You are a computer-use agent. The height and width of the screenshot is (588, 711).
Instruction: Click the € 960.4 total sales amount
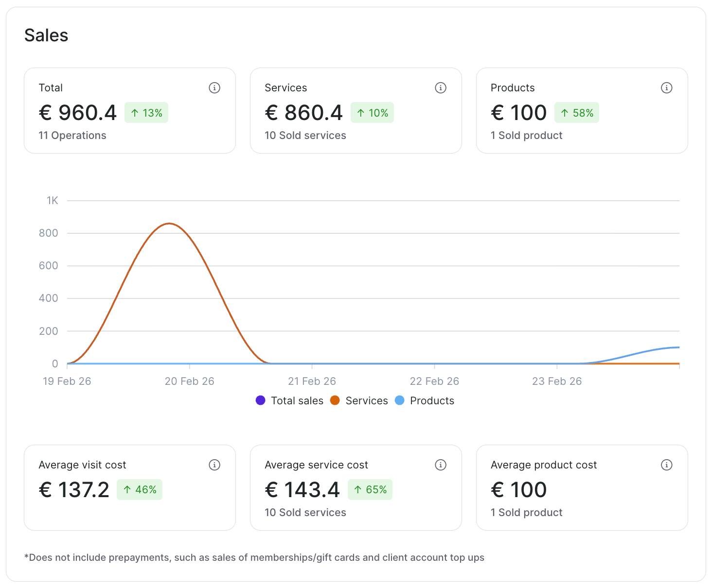[78, 113]
